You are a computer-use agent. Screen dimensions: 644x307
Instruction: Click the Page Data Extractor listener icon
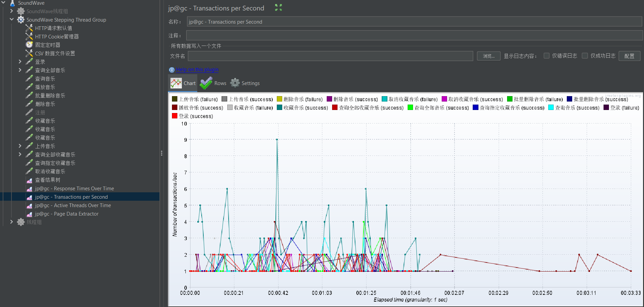point(29,214)
